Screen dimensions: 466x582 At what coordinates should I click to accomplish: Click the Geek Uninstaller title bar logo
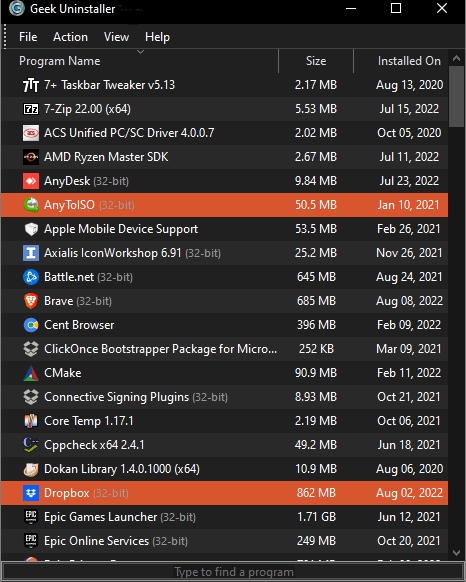17,8
